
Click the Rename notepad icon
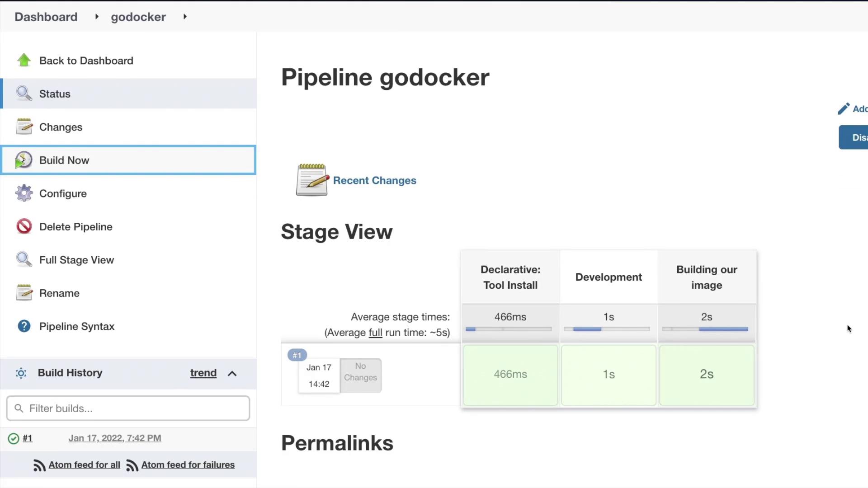[24, 293]
